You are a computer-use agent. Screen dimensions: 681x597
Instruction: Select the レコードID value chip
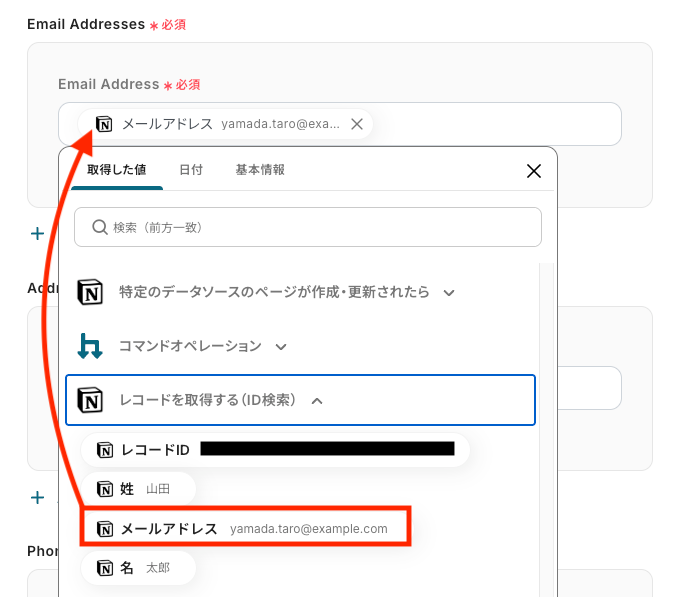[x=275, y=450]
